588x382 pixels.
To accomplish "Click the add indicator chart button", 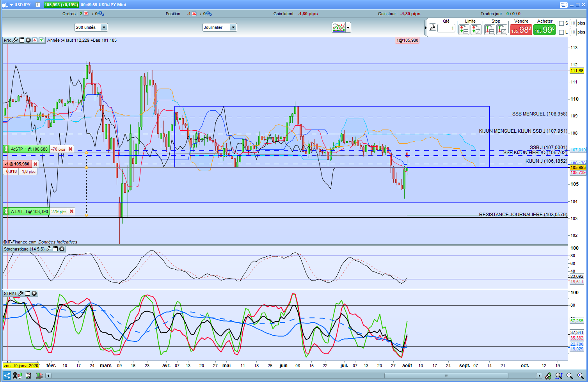I will (338, 27).
